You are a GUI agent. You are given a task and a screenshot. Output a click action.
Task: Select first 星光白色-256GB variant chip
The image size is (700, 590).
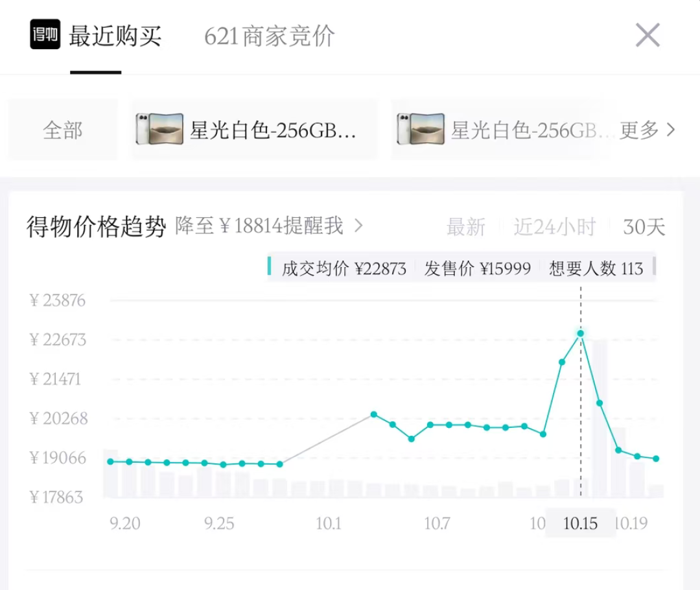coord(254,130)
